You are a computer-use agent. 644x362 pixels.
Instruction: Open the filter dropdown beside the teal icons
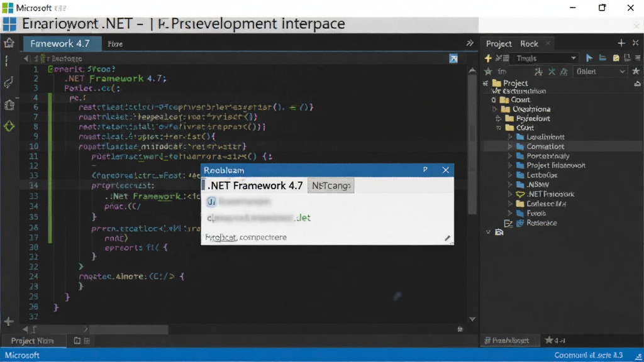[600, 72]
